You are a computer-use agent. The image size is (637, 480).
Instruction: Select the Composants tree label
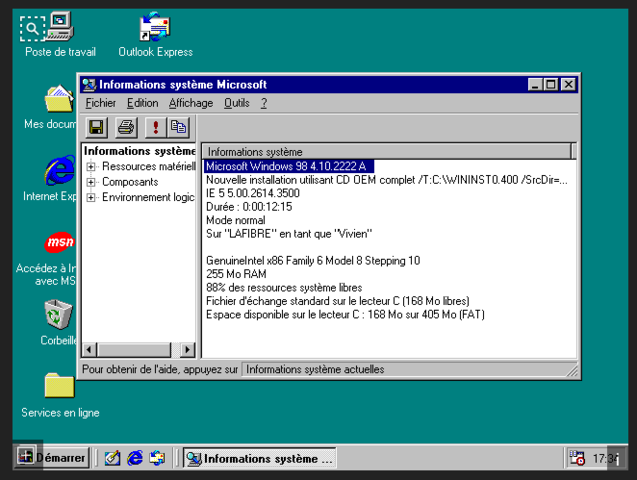click(x=130, y=182)
